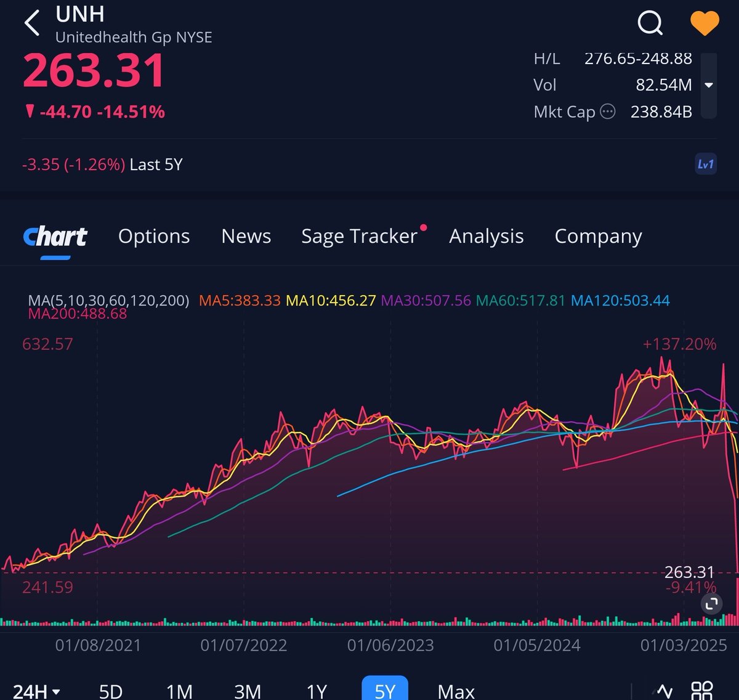Open the Company tab

pyautogui.click(x=599, y=236)
